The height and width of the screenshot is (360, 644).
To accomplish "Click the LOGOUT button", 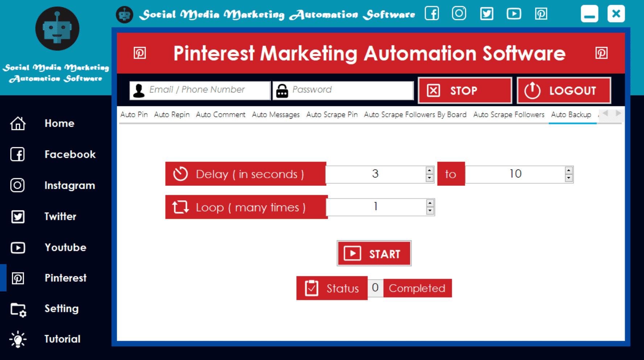I will point(564,90).
